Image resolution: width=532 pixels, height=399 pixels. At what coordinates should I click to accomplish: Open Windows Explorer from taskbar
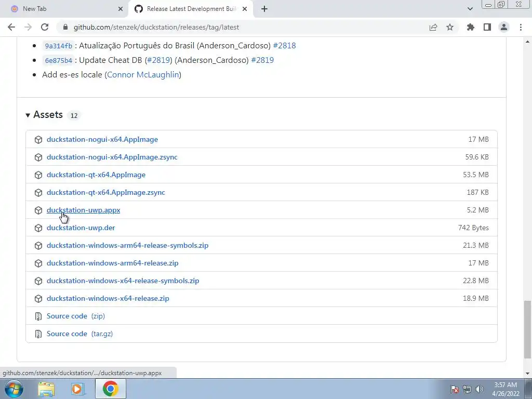pyautogui.click(x=46, y=389)
